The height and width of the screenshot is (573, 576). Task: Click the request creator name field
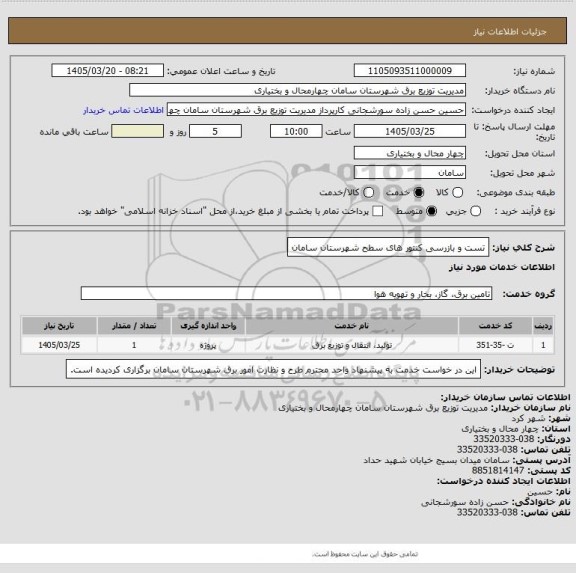[316, 110]
